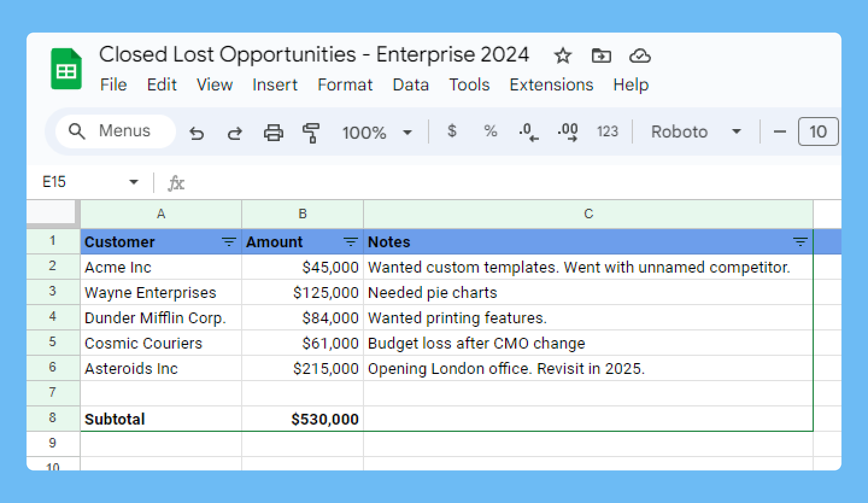Click the Google Sheets home icon
Viewport: 868px width, 503px height.
click(66, 69)
